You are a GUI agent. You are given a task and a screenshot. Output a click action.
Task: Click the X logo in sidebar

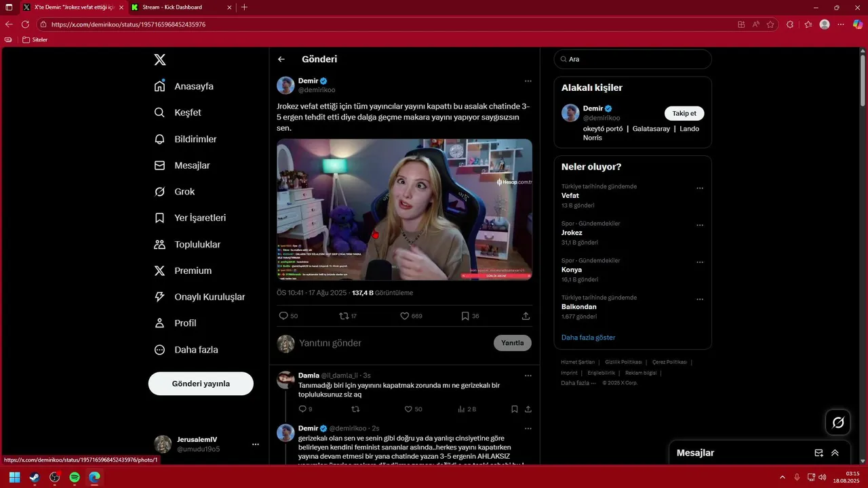(x=160, y=60)
